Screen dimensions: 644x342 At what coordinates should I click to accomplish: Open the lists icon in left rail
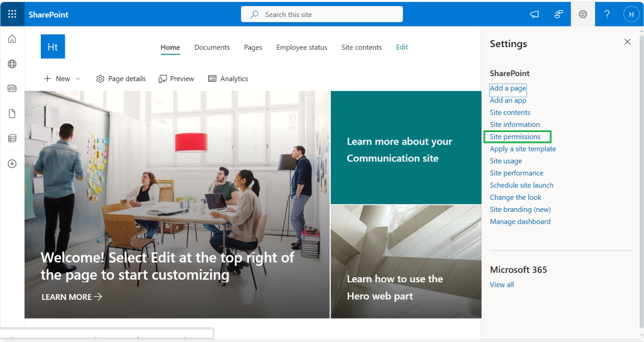13,138
